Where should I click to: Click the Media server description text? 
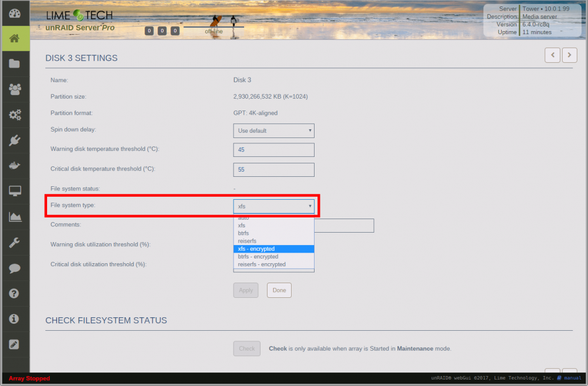(x=540, y=16)
